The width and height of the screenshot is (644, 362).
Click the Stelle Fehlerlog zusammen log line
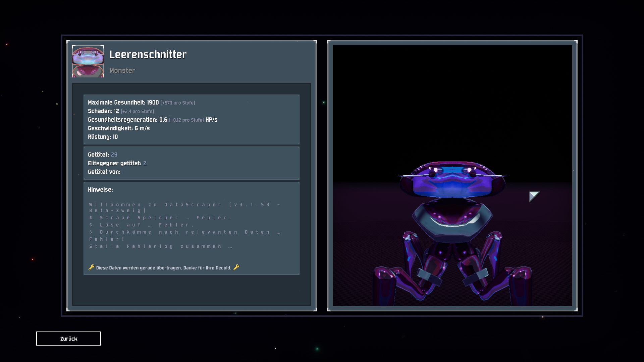[161, 246]
